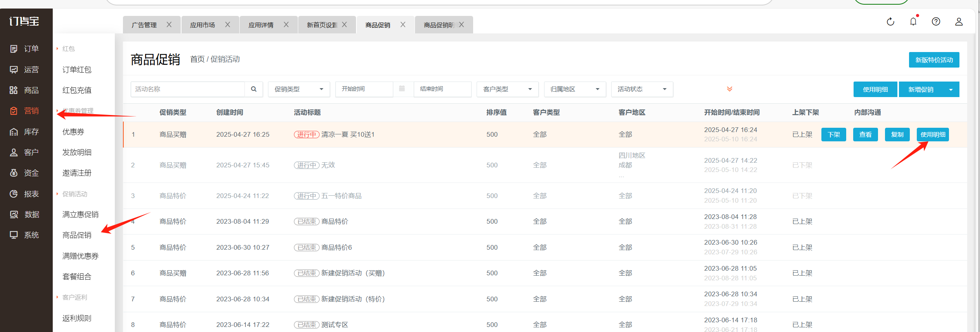Switch to the 广告管理 tab
This screenshot has height=332, width=980.
(x=144, y=25)
